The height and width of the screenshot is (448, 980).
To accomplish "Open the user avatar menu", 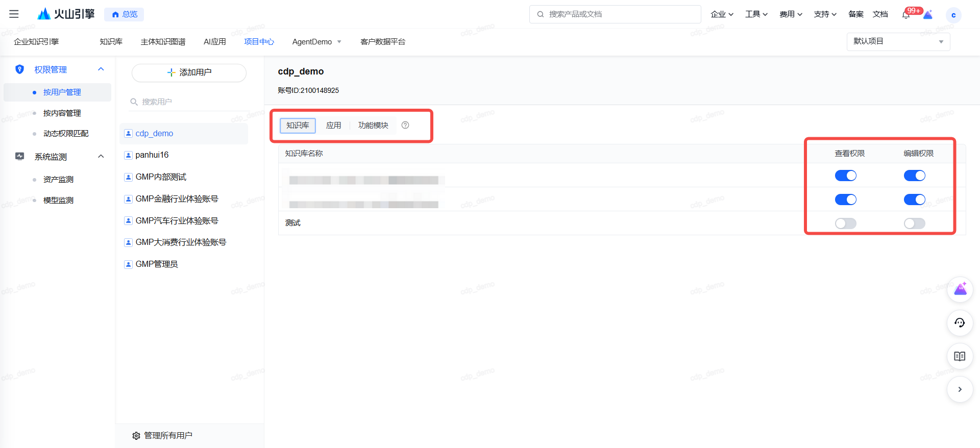I will (x=953, y=15).
